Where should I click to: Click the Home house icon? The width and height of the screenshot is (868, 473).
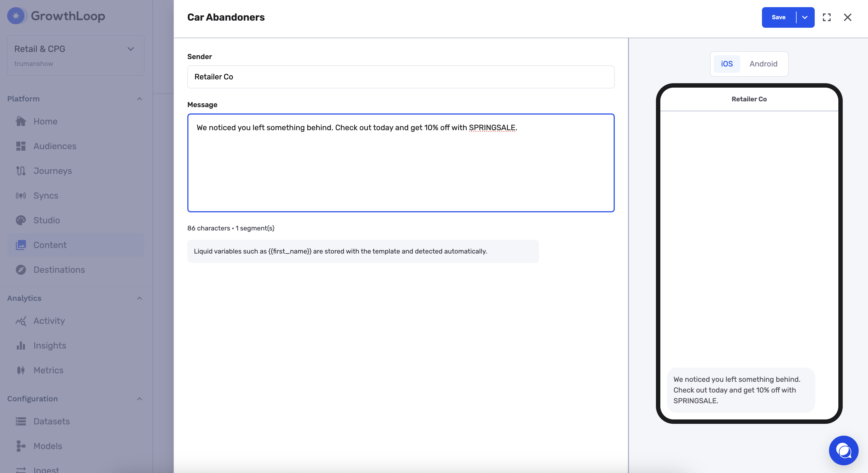21,121
